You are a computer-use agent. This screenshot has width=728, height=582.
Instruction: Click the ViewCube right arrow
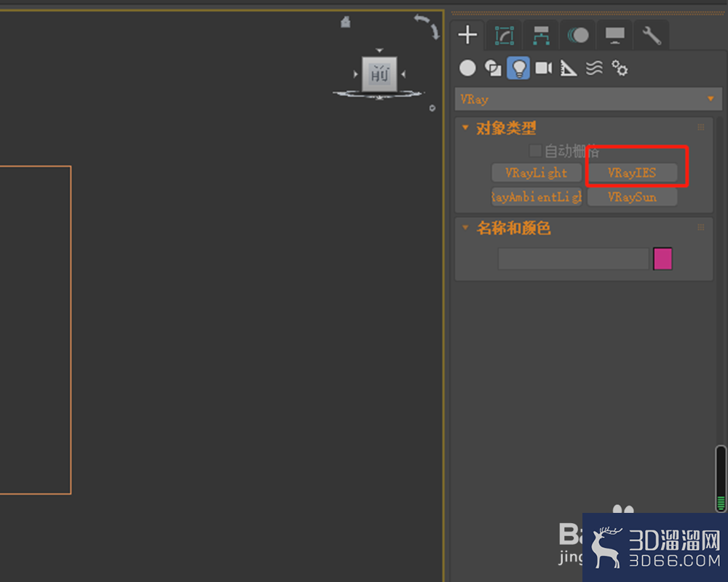(x=403, y=73)
